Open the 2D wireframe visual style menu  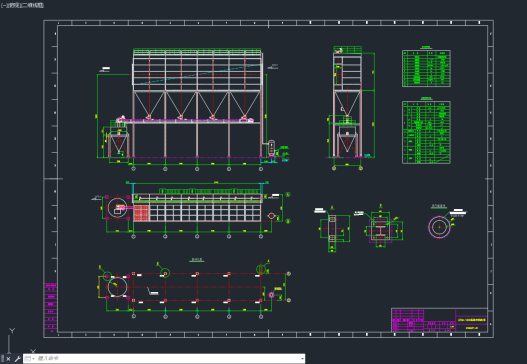(x=33, y=5)
